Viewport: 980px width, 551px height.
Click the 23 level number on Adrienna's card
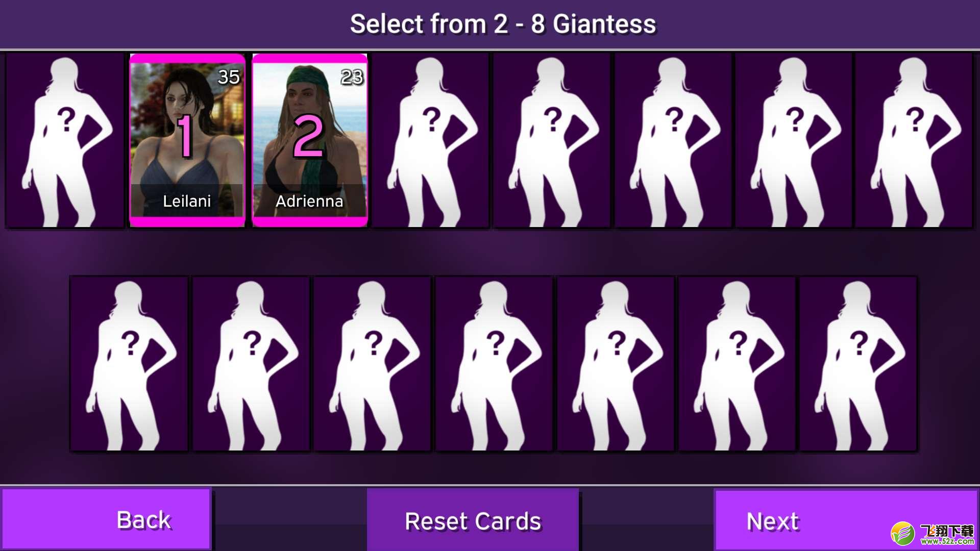352,77
